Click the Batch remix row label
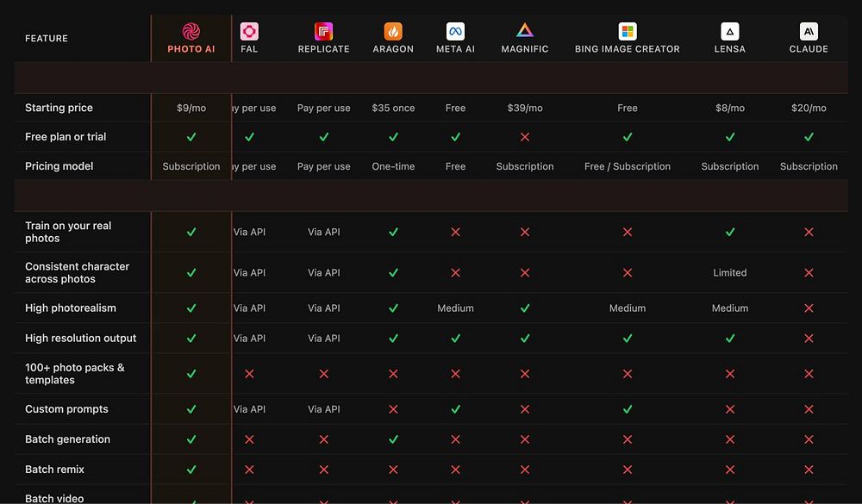862x504 pixels. tap(54, 470)
